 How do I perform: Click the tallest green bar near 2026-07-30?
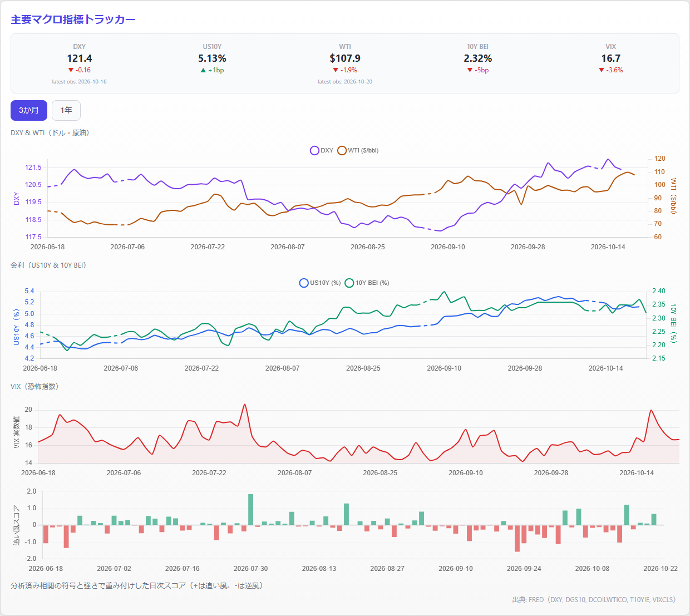point(250,509)
